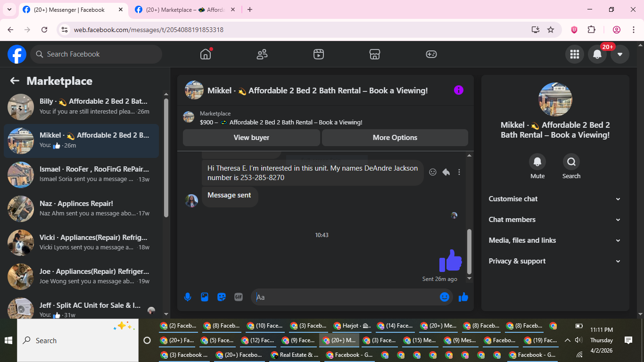644x362 pixels.
Task: Open the Friends icon in top nav
Action: (x=262, y=54)
